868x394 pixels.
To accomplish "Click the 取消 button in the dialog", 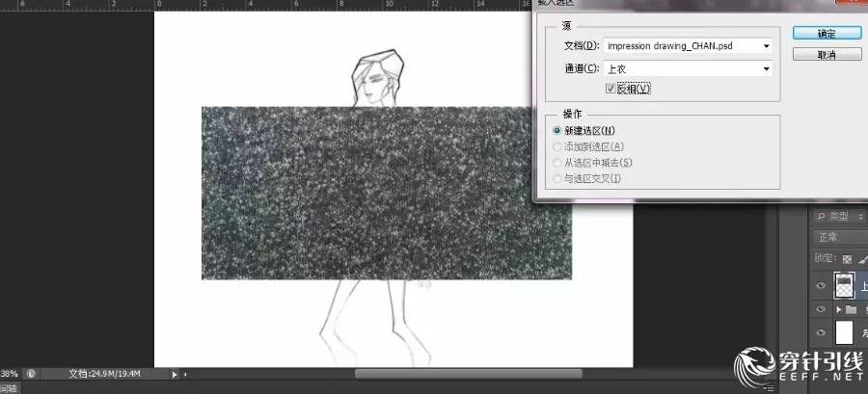I will pos(827,55).
